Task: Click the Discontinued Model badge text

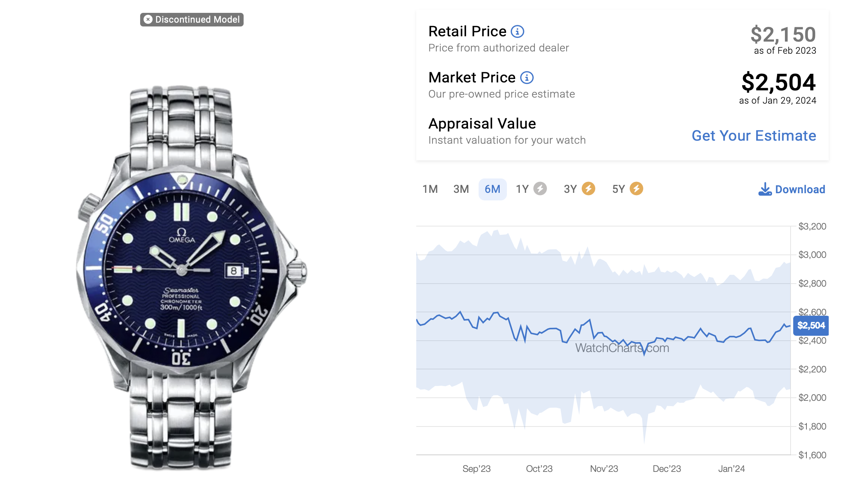Action: pos(197,19)
